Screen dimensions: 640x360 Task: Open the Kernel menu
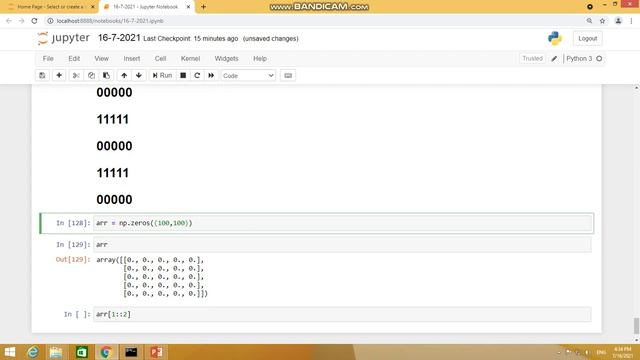[190, 59]
